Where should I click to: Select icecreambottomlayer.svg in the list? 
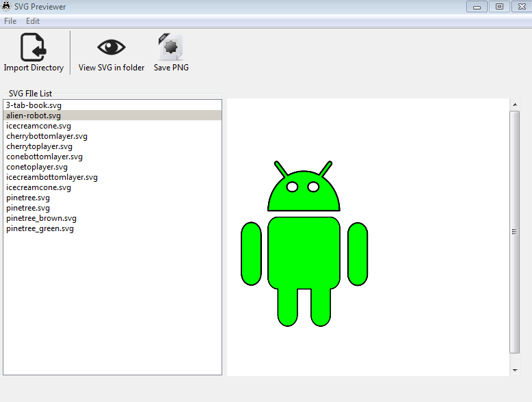(x=112, y=177)
